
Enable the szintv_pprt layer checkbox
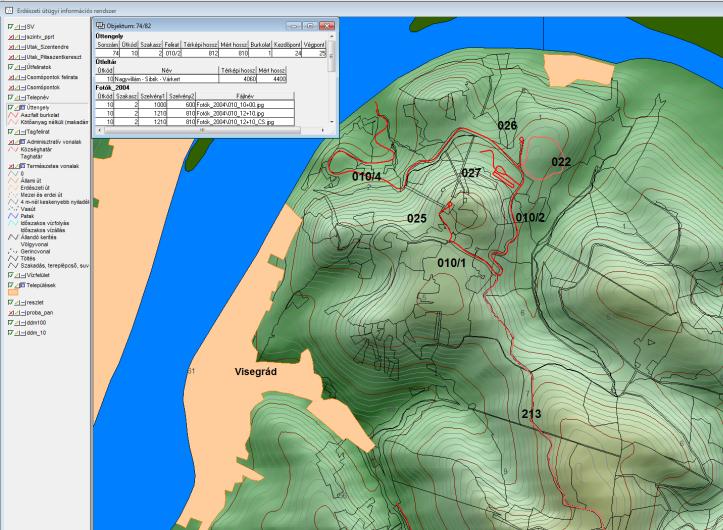(11, 37)
